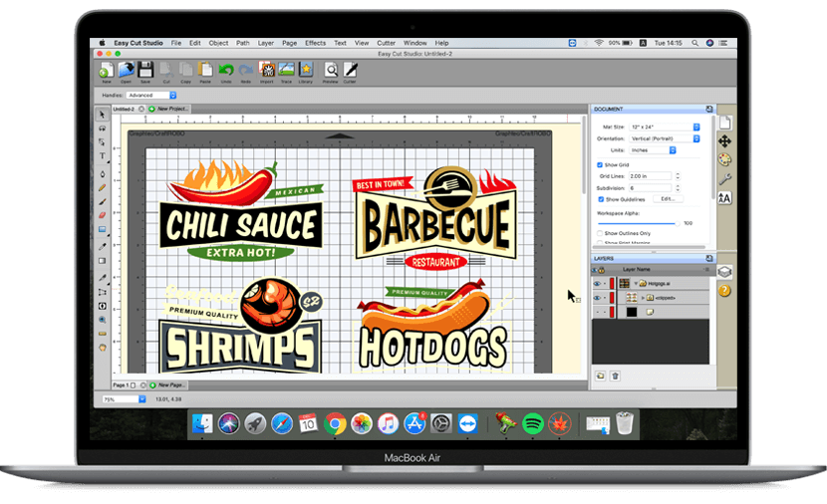827x504 pixels.
Task: Click the Edit... guidelines button
Action: 668,199
